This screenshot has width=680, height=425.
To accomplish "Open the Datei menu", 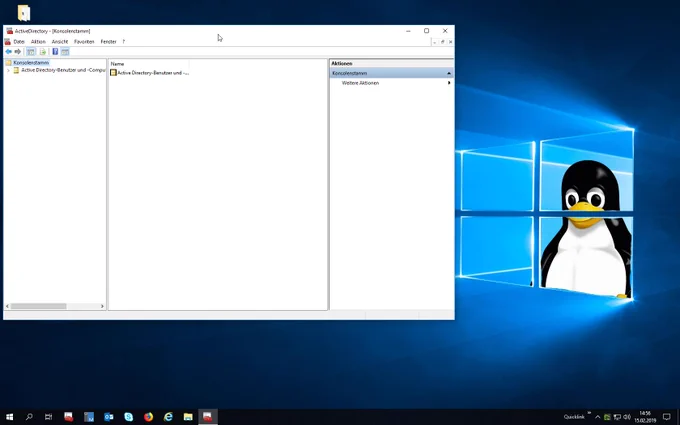I will pos(19,42).
